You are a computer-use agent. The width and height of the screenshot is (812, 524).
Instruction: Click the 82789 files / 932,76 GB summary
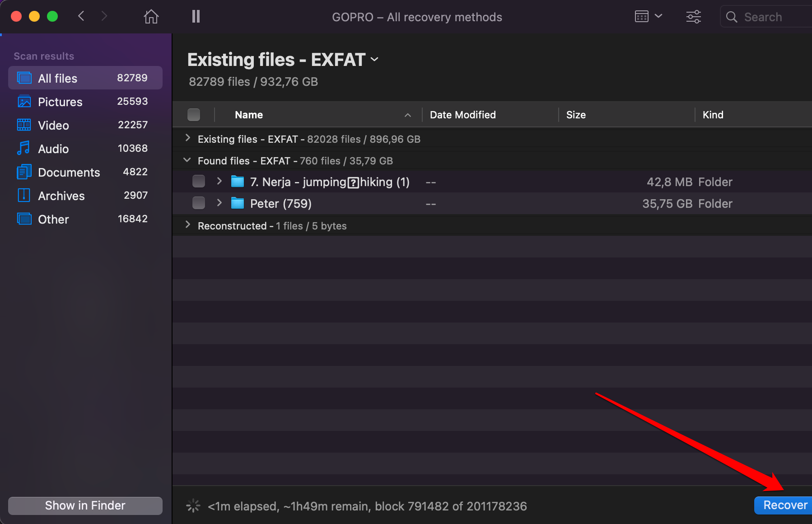click(253, 82)
